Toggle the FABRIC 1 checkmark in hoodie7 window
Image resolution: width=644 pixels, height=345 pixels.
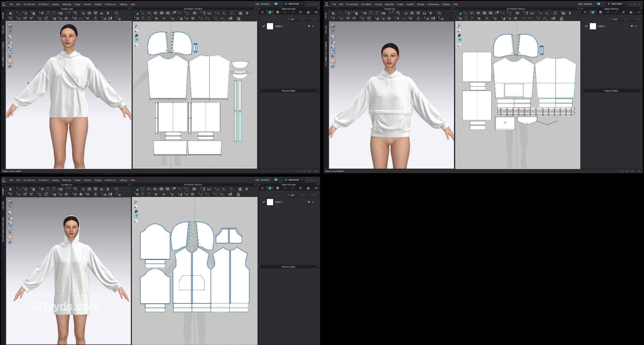(264, 26)
